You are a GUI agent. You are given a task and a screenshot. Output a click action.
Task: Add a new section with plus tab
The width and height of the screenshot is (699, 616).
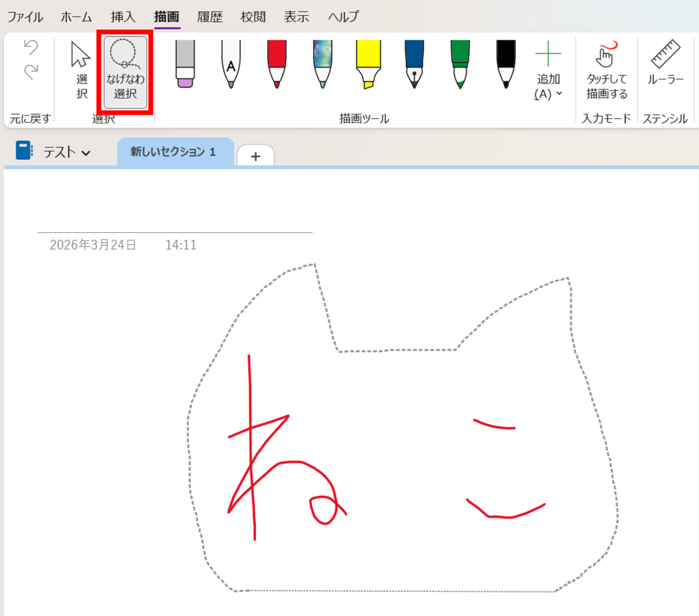pyautogui.click(x=255, y=156)
